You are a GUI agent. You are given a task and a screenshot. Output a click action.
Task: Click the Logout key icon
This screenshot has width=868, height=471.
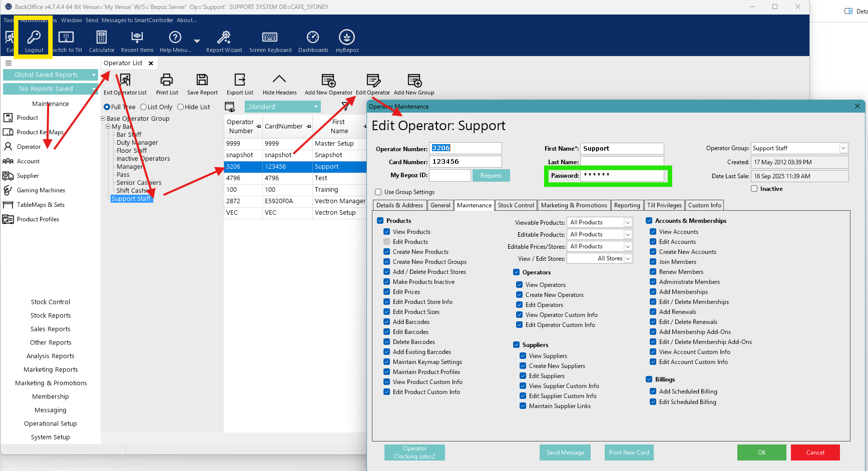[34, 38]
